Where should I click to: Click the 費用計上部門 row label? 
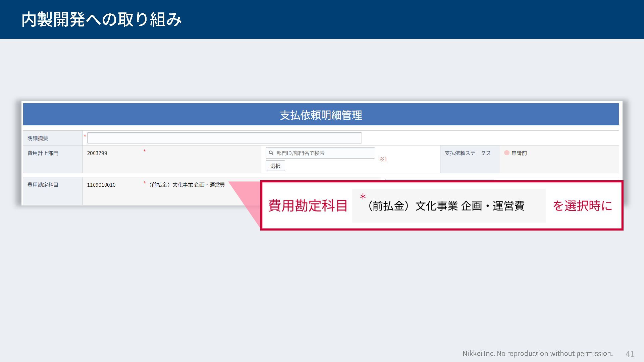click(x=43, y=153)
